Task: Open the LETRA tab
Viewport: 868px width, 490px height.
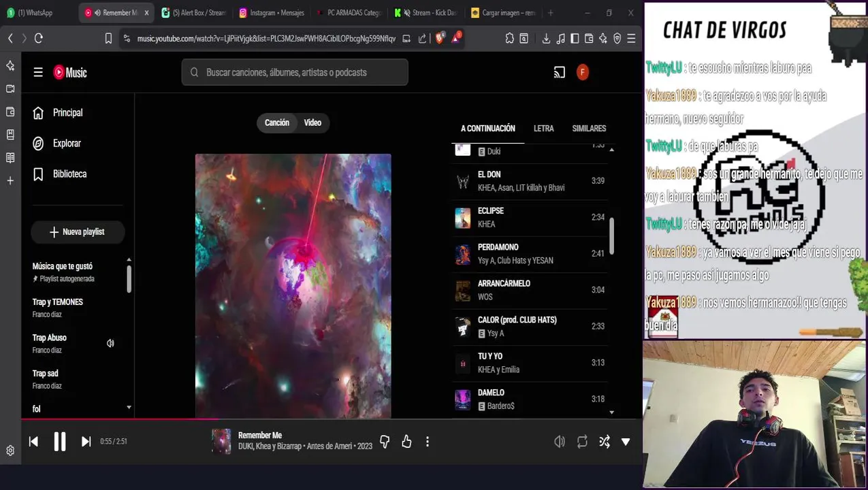Action: 543,128
